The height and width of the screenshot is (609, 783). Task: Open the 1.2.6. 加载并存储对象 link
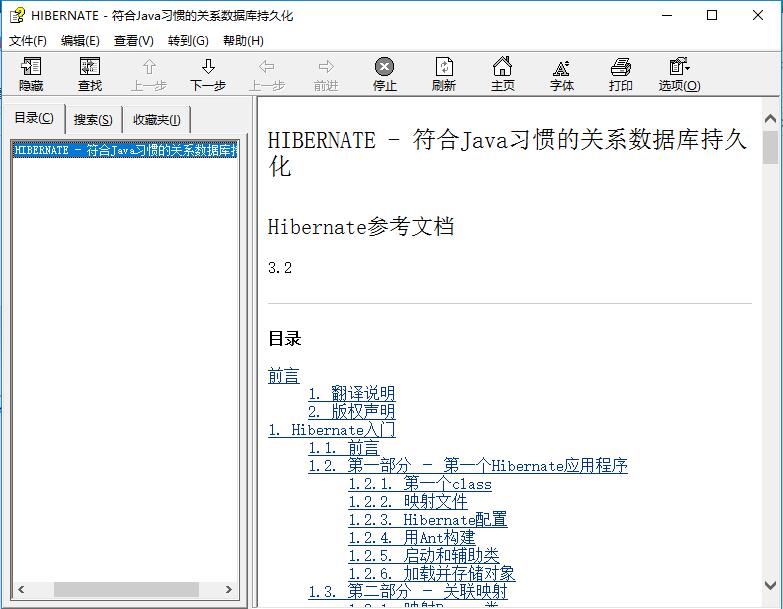pos(432,574)
